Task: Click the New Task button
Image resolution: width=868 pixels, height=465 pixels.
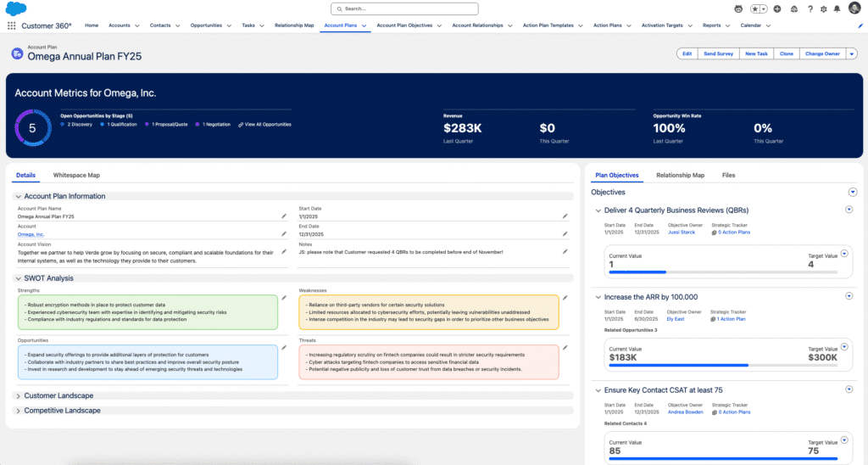Action: pyautogui.click(x=756, y=53)
